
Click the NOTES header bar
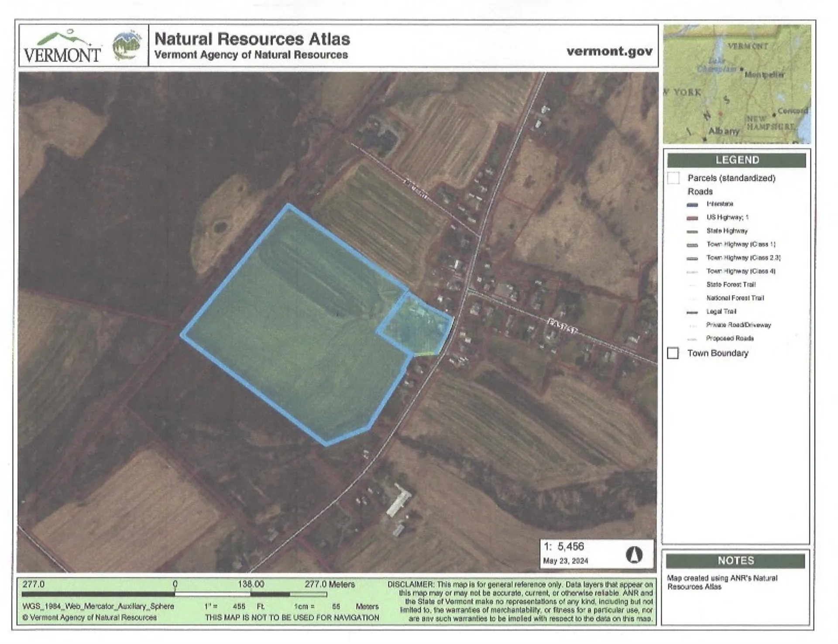(x=735, y=561)
